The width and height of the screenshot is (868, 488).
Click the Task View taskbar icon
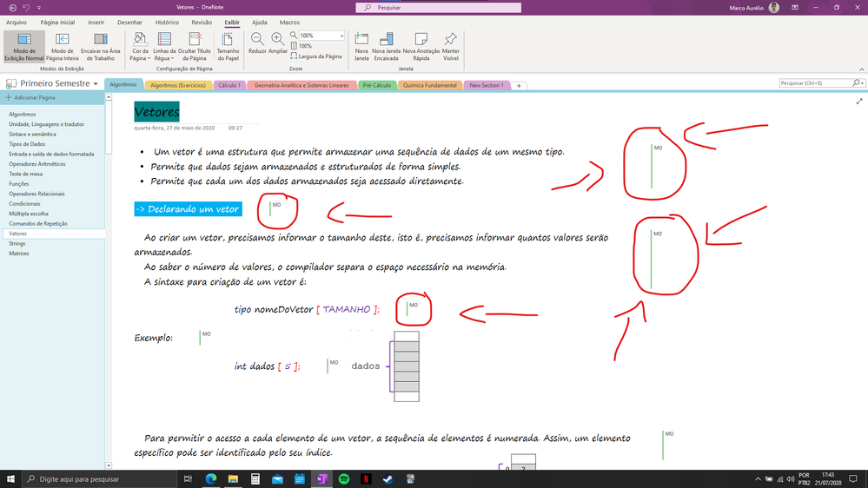tap(188, 479)
